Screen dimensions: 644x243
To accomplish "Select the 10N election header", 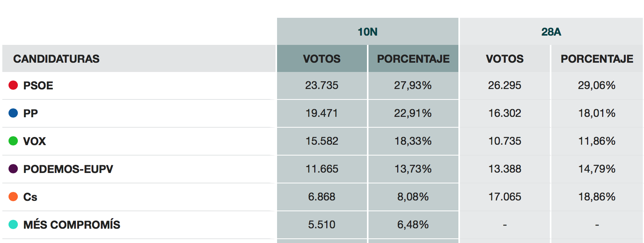I will [367, 32].
